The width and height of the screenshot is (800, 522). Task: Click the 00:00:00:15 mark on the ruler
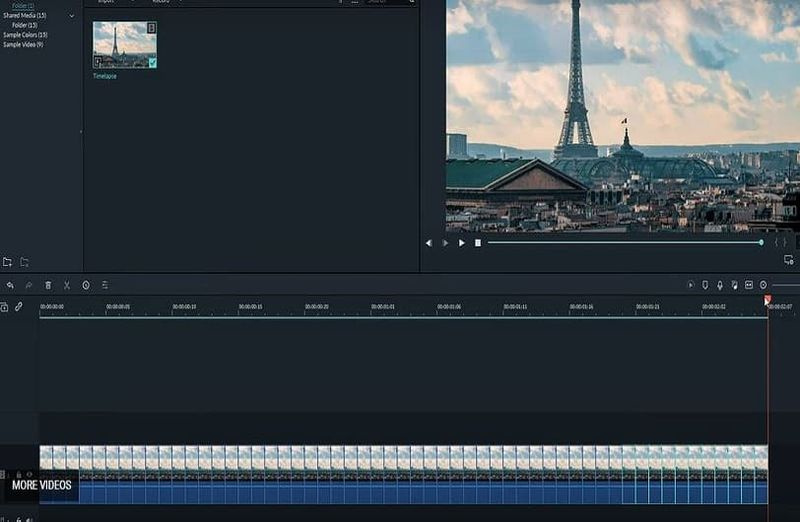click(x=251, y=307)
